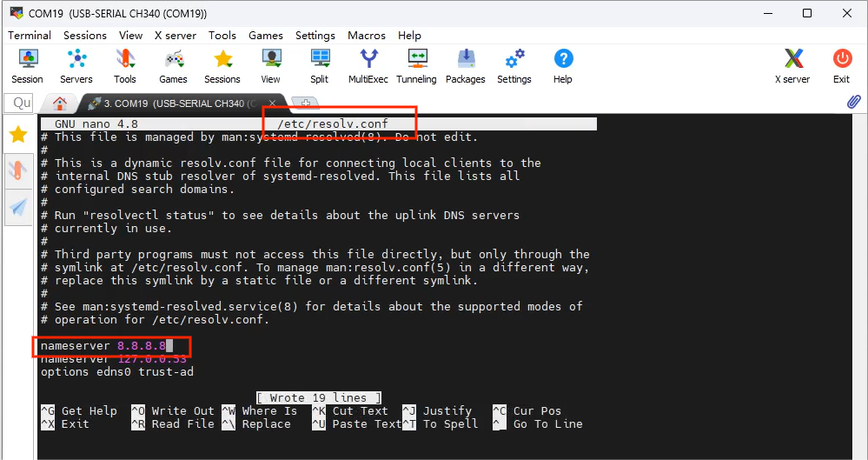The width and height of the screenshot is (868, 460).
Task: Click the configured search domains comment line
Action: click(x=138, y=189)
